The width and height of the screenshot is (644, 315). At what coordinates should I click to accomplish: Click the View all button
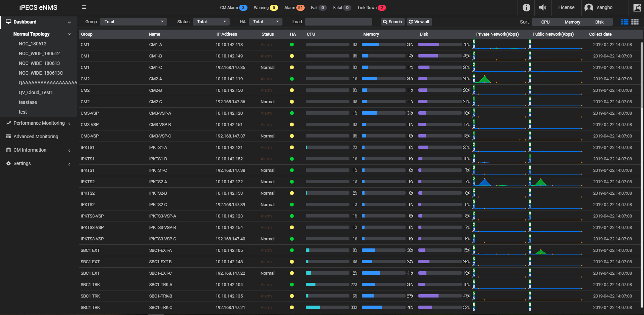click(419, 22)
